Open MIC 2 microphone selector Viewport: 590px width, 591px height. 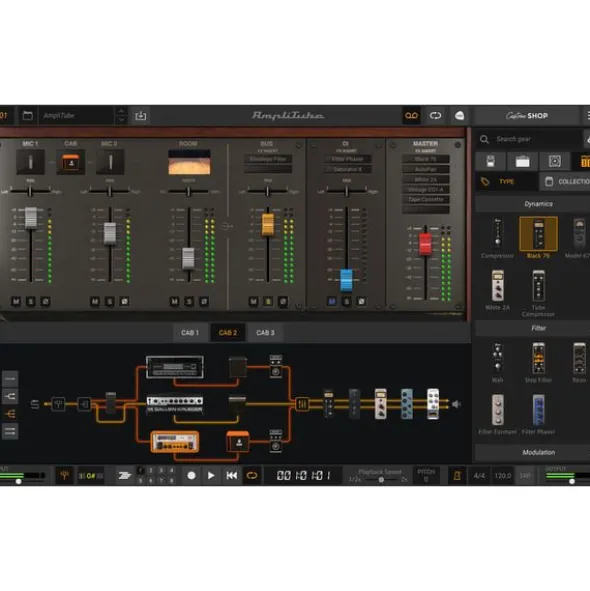[x=110, y=162]
